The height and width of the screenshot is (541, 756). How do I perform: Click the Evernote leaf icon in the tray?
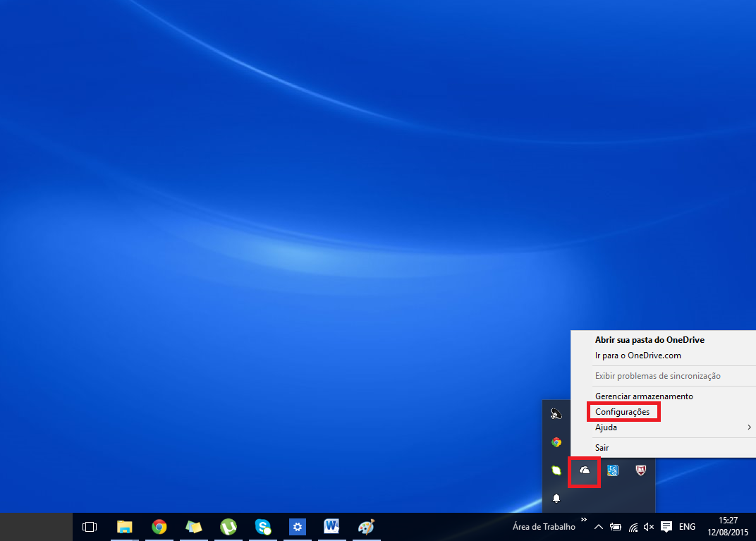[556, 470]
